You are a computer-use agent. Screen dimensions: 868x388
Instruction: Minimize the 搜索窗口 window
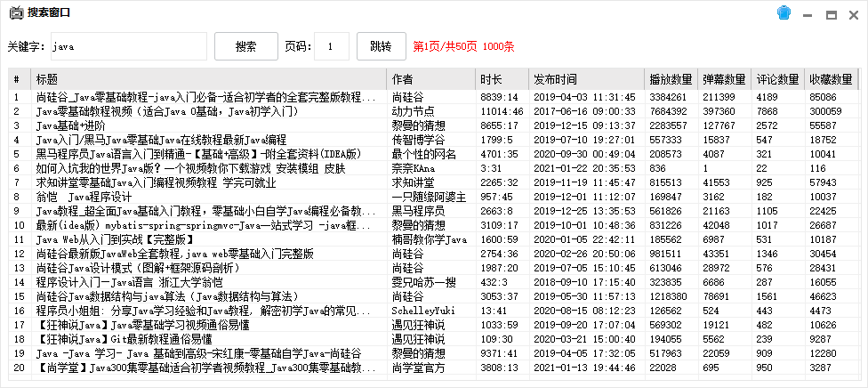pos(808,13)
